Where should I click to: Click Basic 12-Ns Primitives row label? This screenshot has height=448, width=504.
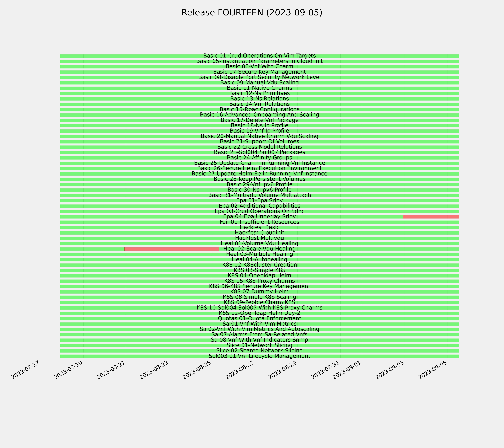click(x=259, y=93)
